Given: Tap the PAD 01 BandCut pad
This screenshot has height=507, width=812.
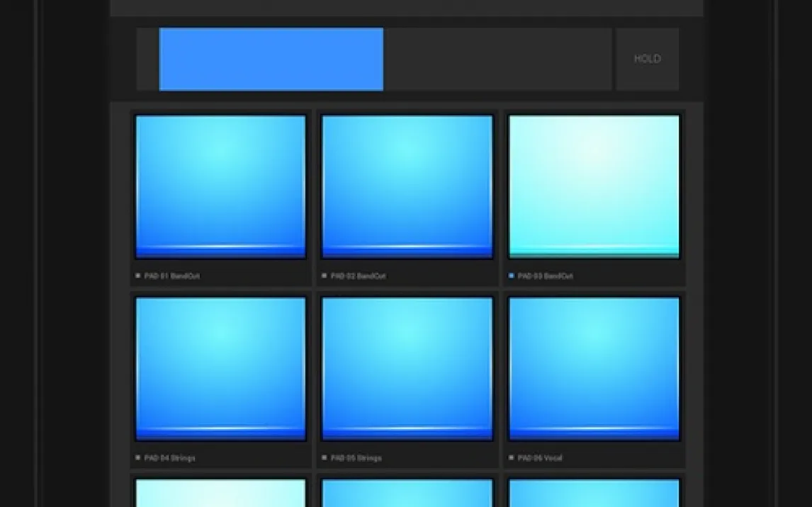Looking at the screenshot, I should (220, 186).
